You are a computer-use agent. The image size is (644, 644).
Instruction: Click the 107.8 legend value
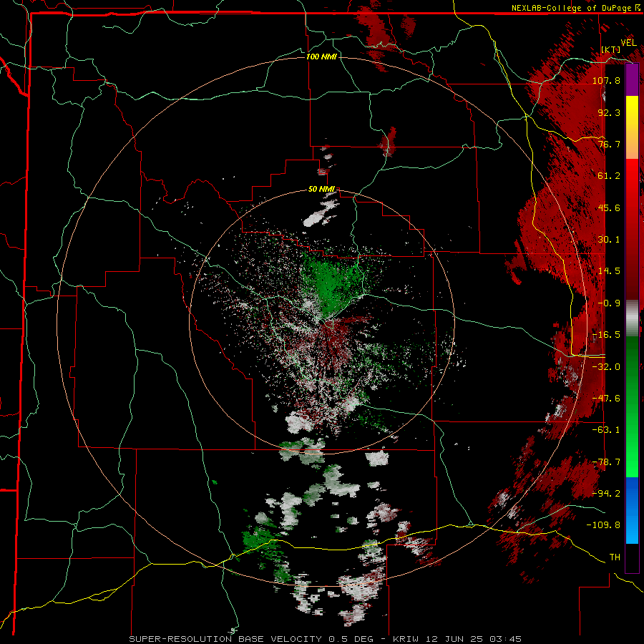pos(606,80)
